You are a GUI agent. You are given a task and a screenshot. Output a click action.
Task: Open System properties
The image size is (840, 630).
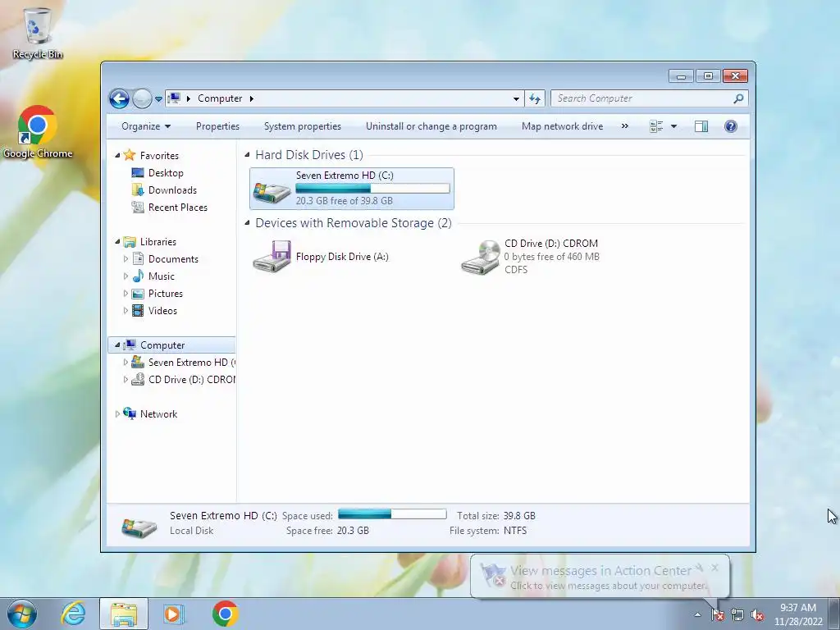pyautogui.click(x=303, y=126)
